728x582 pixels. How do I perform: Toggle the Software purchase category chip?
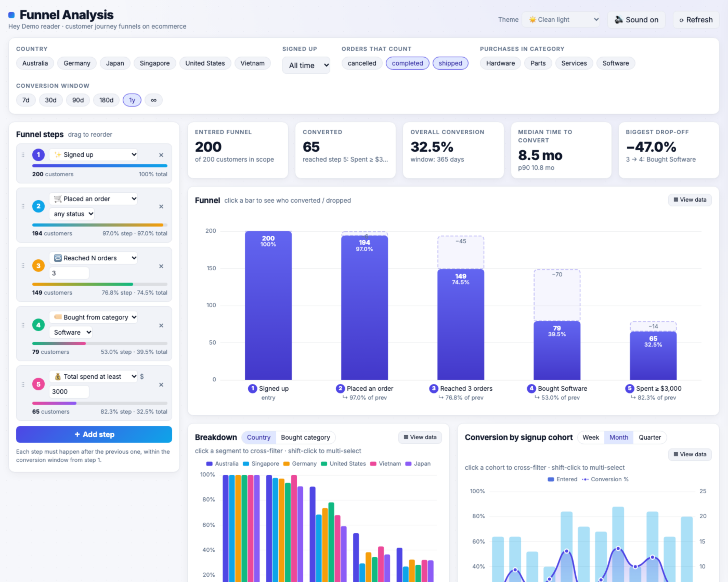[616, 63]
